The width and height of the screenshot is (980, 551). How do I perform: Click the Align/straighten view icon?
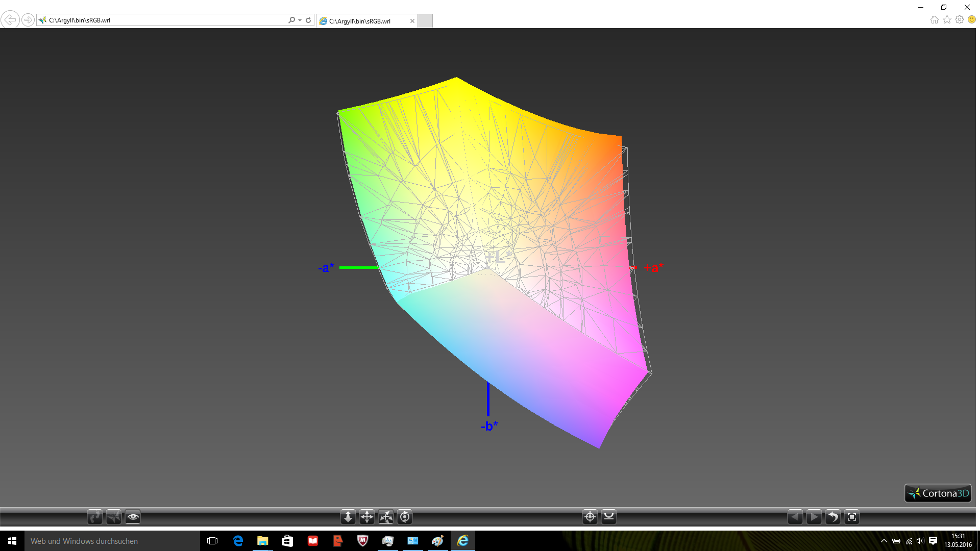609,517
